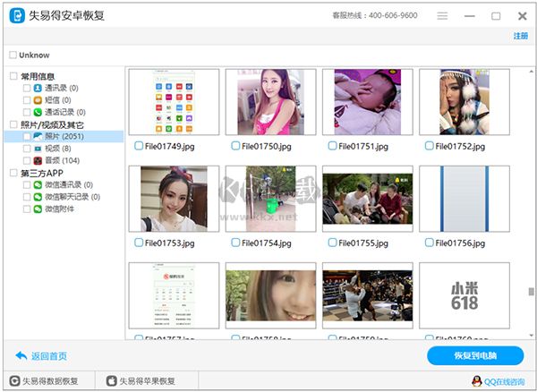The height and width of the screenshot is (392, 537).
Task: Open the hamburger menu in title bar
Action: (x=442, y=16)
